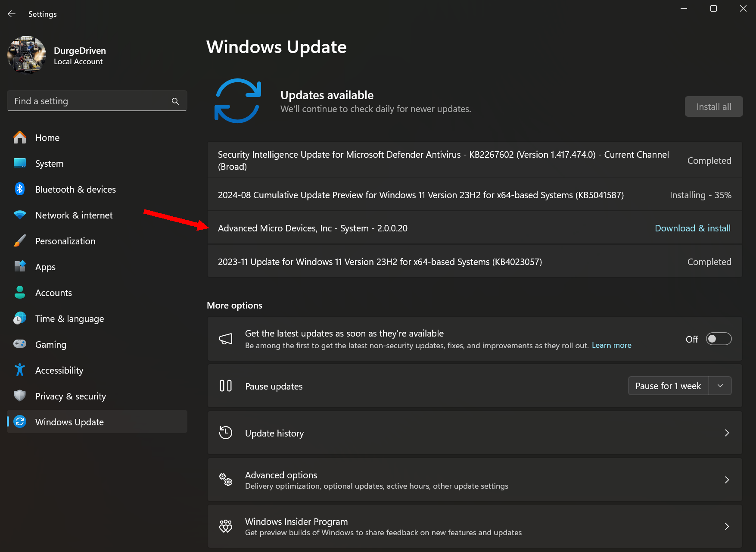Screen dimensions: 756x552
Task: Click the Install all button
Action: coord(714,106)
